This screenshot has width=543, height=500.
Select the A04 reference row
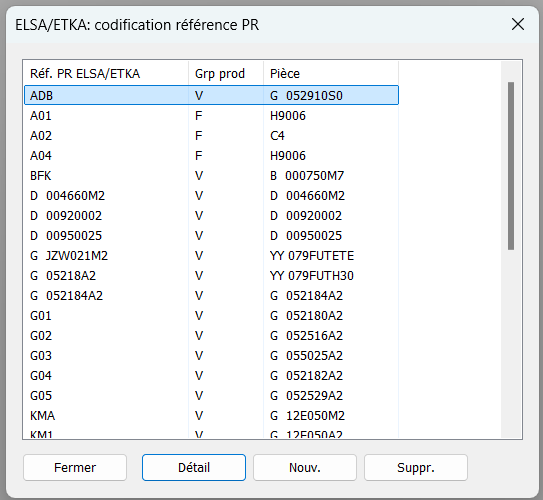(211, 155)
